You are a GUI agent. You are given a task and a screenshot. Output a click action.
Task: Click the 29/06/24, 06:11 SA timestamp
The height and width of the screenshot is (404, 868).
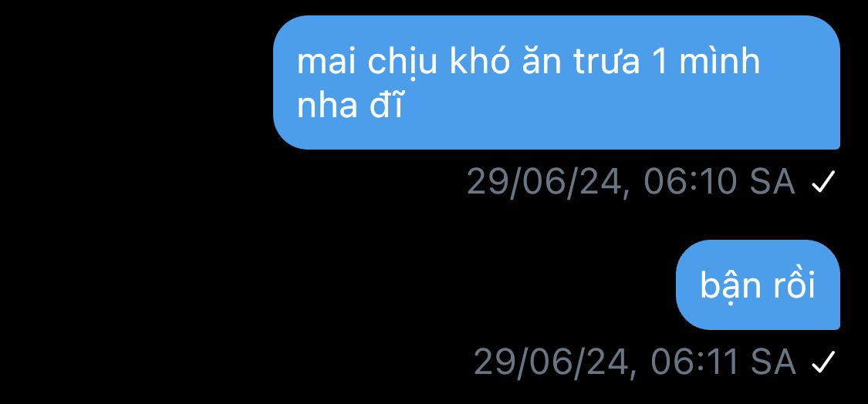634,362
